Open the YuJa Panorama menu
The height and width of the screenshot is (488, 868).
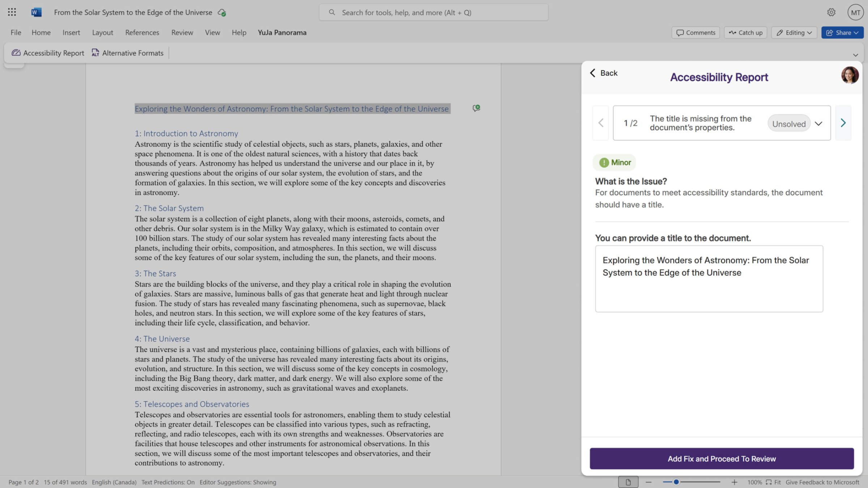click(x=282, y=32)
